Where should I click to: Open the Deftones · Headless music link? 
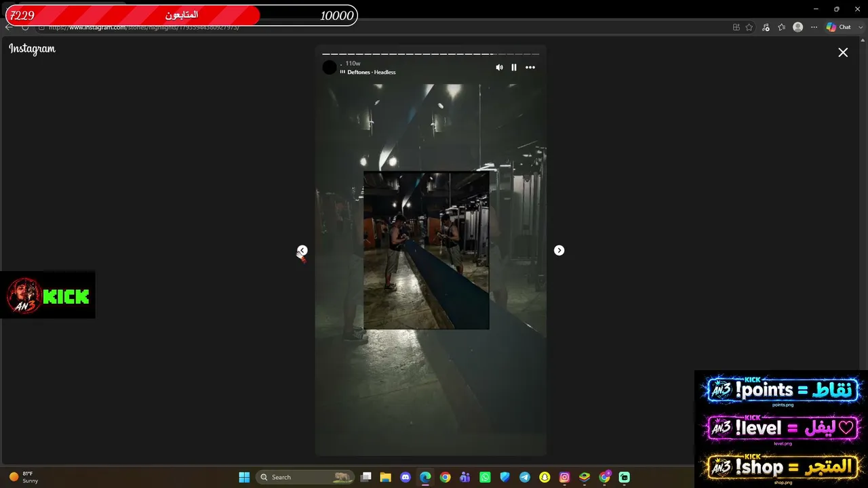[x=371, y=72]
